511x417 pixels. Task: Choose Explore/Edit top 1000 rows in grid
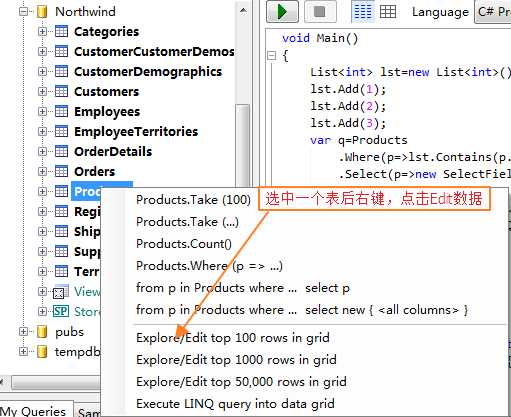coord(236,360)
